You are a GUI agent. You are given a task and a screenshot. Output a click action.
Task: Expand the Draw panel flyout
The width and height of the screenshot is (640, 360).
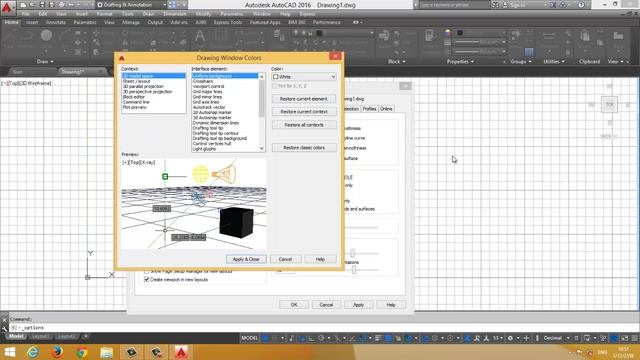click(45, 62)
